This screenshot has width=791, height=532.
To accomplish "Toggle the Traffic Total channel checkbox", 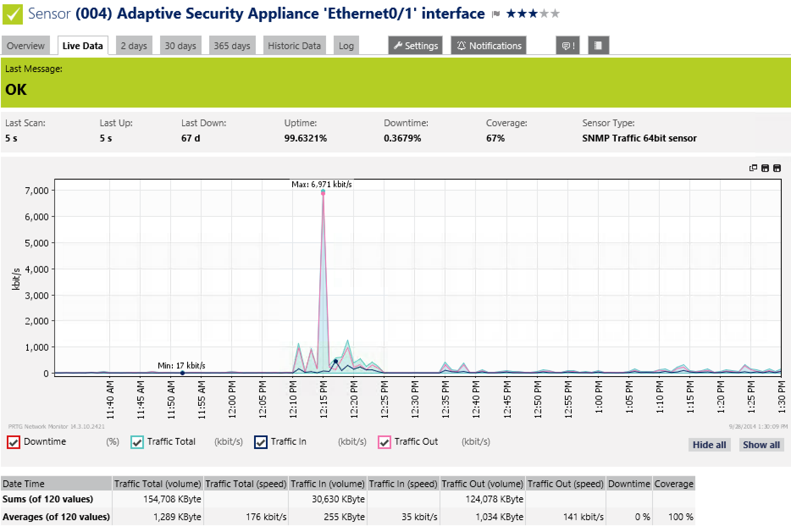I will pyautogui.click(x=137, y=442).
